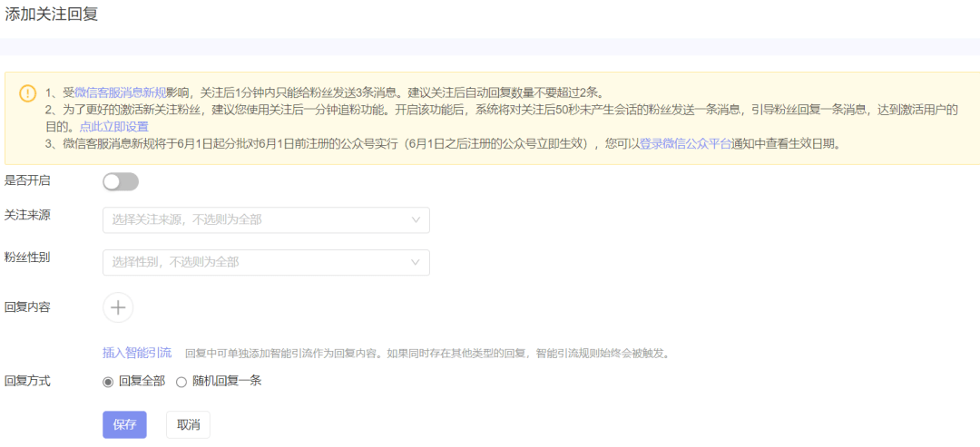980x447 pixels.
Task: Open the 登录微信公众平台 link
Action: (x=685, y=143)
